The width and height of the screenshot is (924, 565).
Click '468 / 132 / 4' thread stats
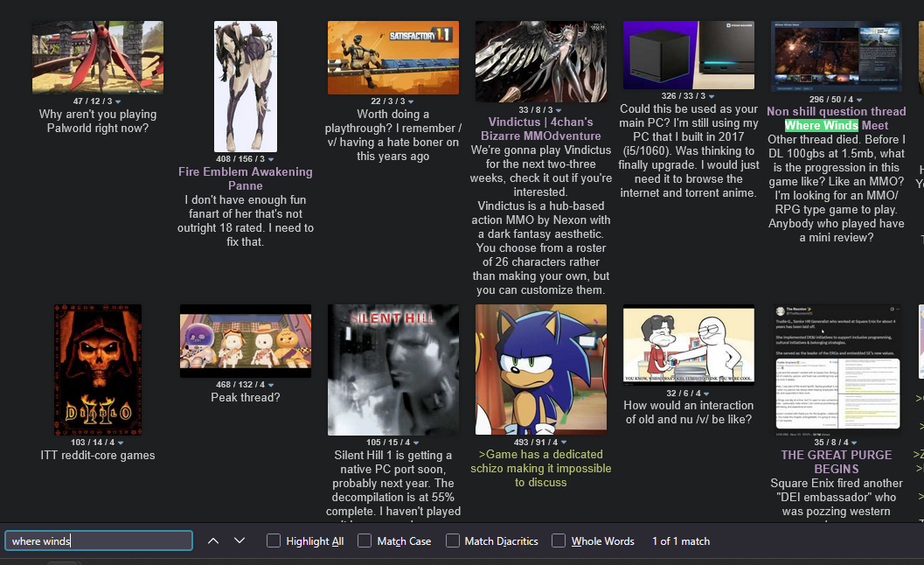240,385
